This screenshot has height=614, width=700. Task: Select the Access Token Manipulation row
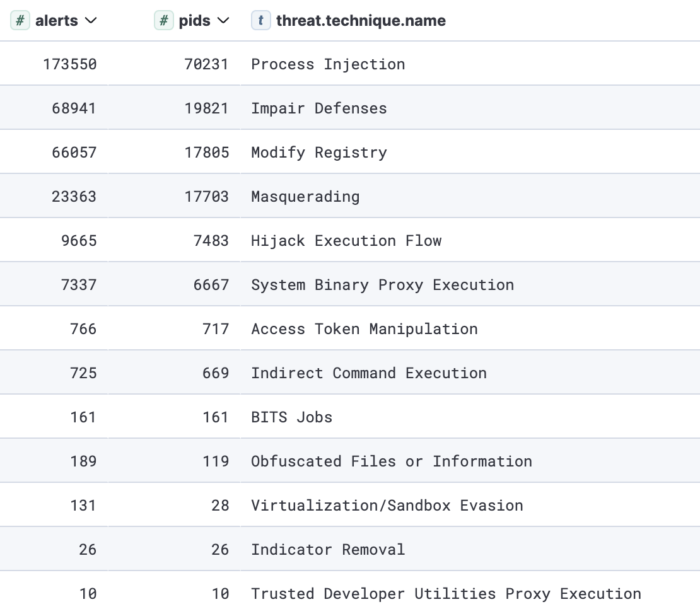[x=364, y=329]
